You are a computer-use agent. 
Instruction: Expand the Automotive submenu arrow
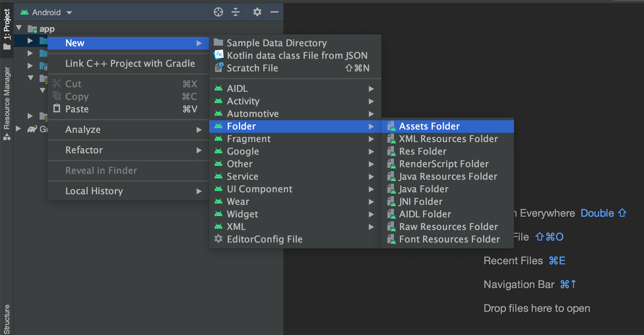(x=371, y=114)
